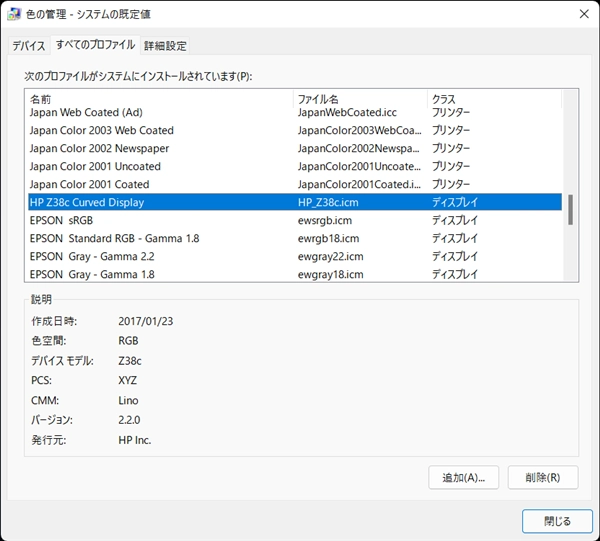Image resolution: width=600 pixels, height=541 pixels.
Task: Click the profile list vertical scrollbar thumb
Action: point(571,210)
